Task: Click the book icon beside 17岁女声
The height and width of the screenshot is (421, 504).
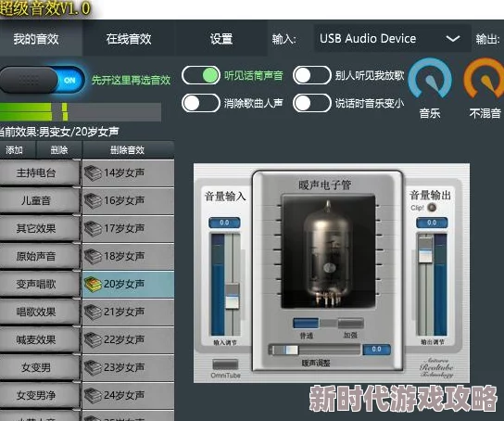Action: (x=93, y=229)
